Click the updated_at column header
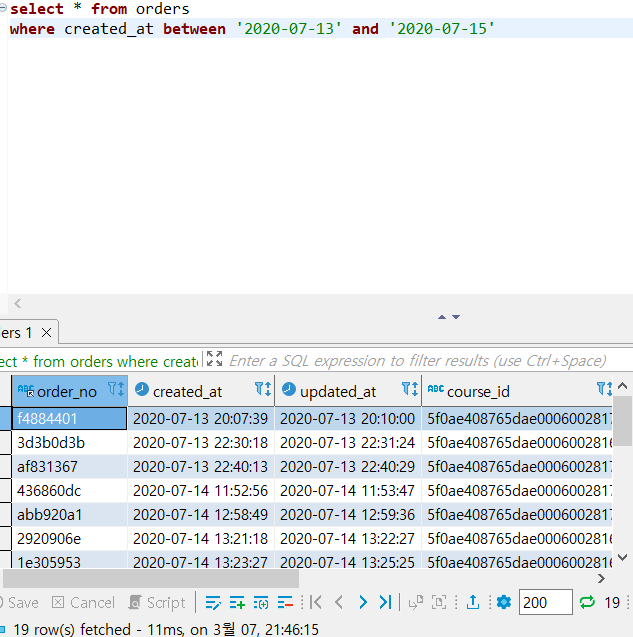This screenshot has width=633, height=637. (348, 391)
